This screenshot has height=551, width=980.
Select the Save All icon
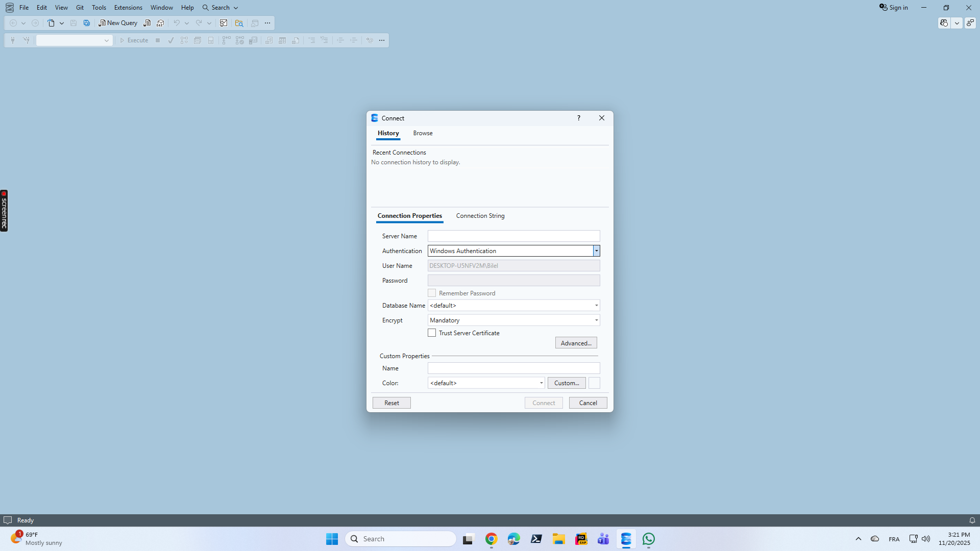tap(86, 23)
